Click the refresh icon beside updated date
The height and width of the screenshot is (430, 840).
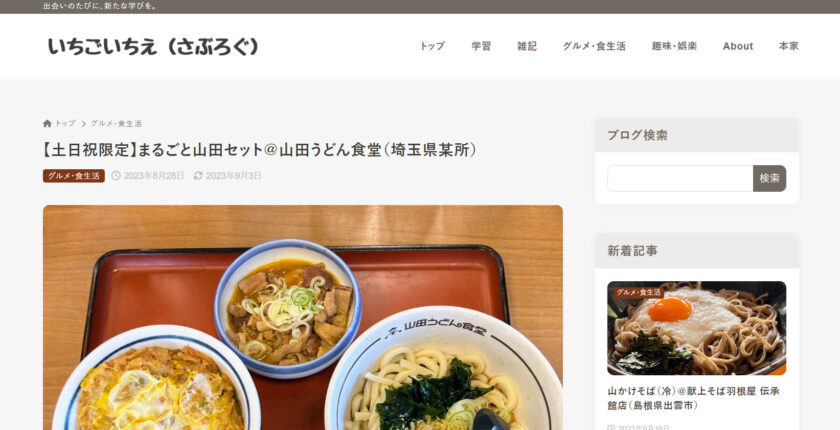[x=198, y=176]
